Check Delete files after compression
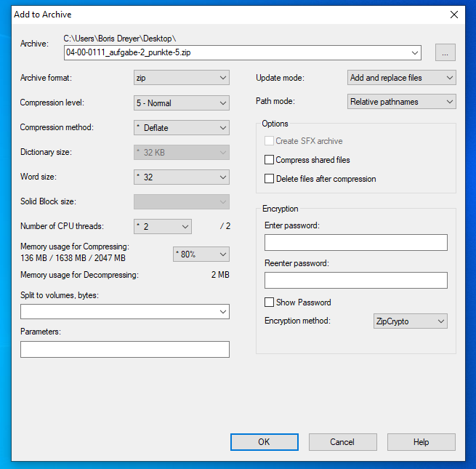This screenshot has width=476, height=469. (x=270, y=179)
